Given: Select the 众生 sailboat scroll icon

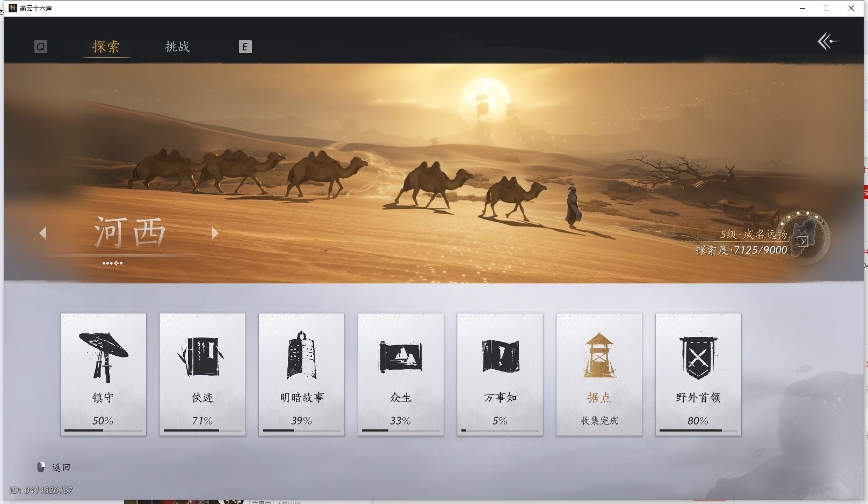Looking at the screenshot, I should click(401, 354).
